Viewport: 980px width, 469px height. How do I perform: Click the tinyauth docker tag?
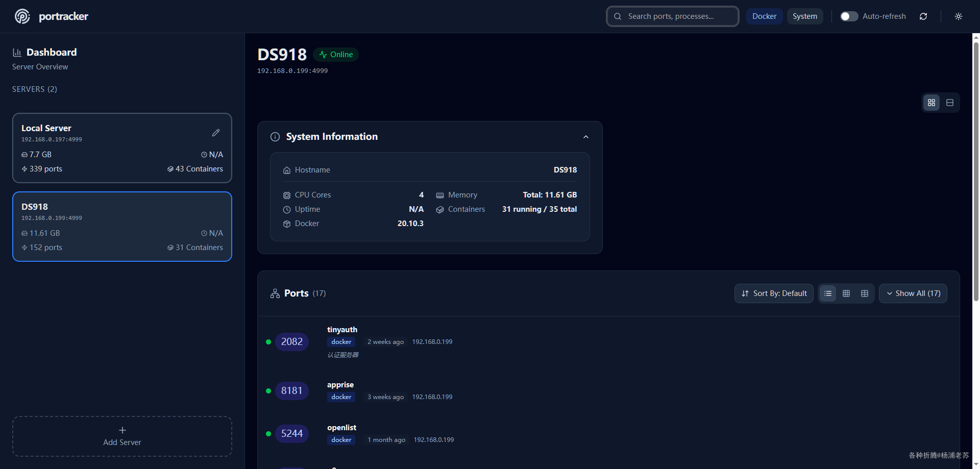pyautogui.click(x=341, y=342)
